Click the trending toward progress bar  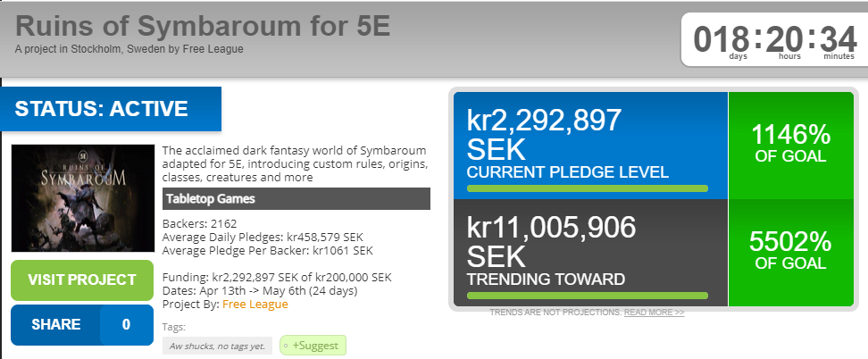(587, 295)
